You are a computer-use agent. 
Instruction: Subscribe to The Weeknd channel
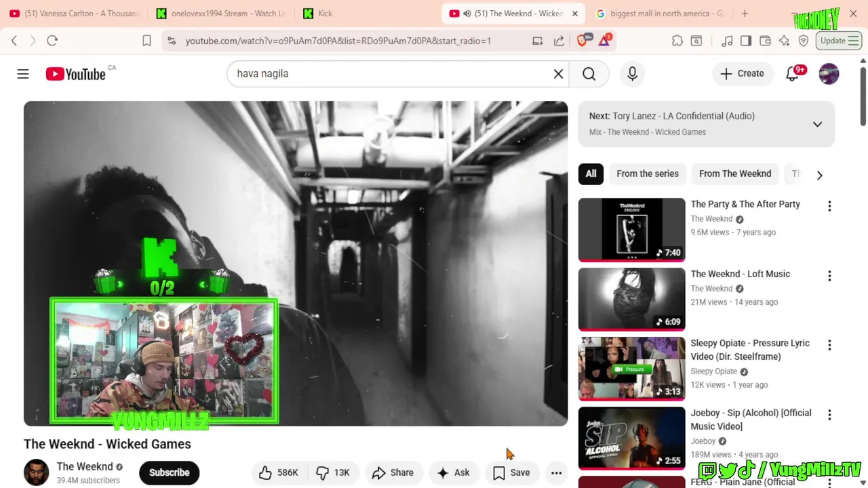[170, 473]
